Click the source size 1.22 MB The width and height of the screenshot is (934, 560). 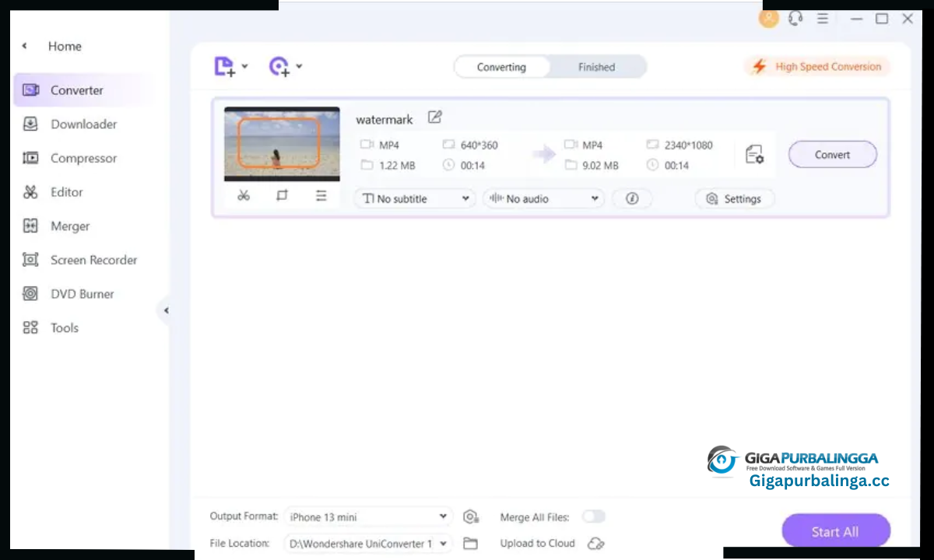pyautogui.click(x=397, y=166)
